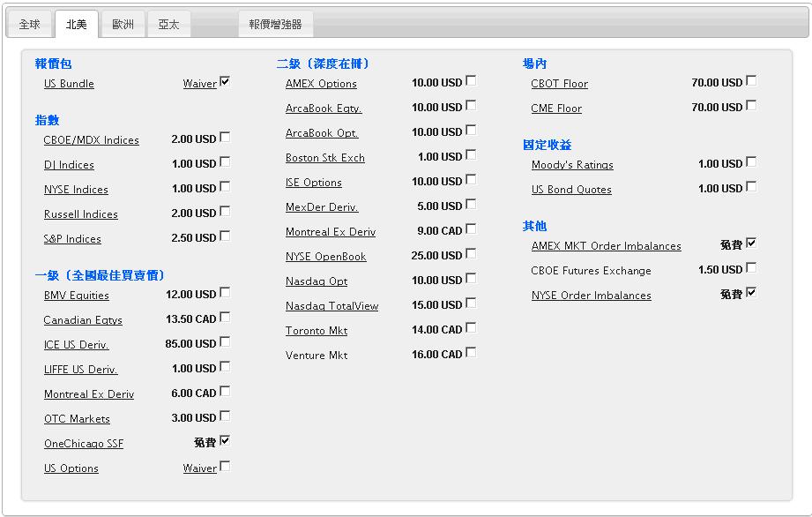The width and height of the screenshot is (812, 517).
Task: Check the ArcaBook Opt. checkbox
Action: (471, 130)
